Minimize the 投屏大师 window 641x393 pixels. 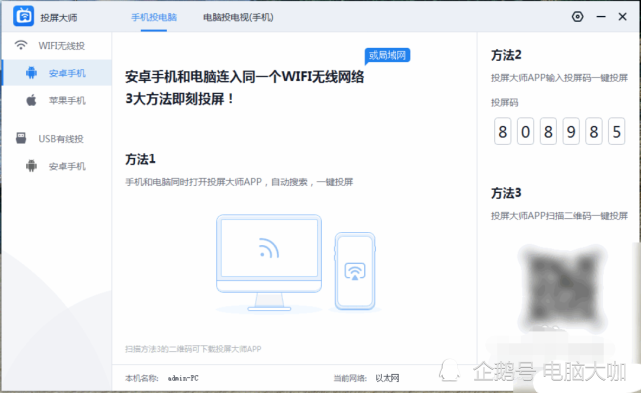pos(601,17)
